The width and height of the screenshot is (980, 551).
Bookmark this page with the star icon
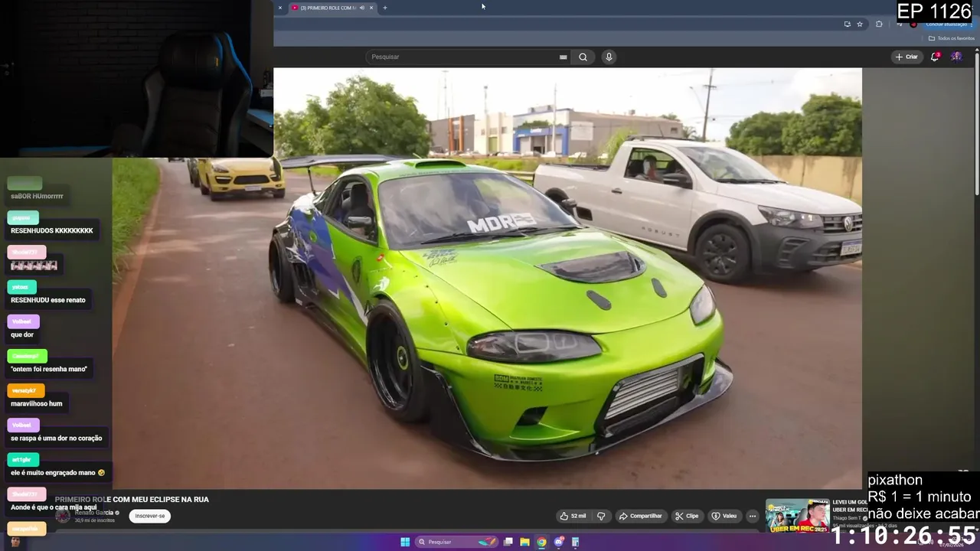pyautogui.click(x=860, y=24)
